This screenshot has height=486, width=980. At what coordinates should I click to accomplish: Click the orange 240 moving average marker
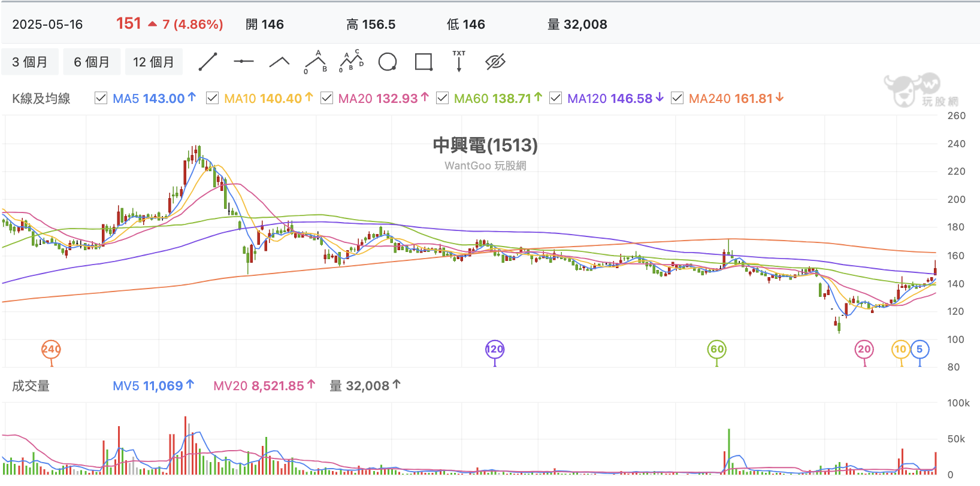coord(51,350)
